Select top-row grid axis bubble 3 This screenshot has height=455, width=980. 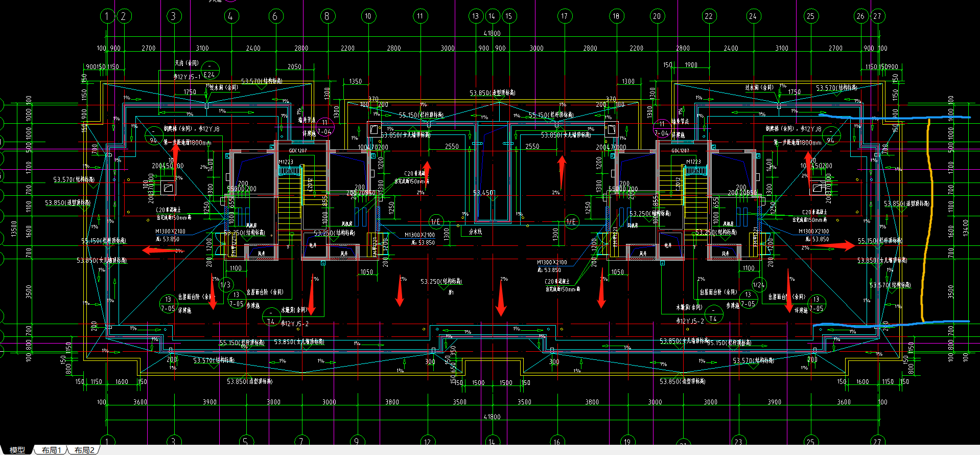(174, 16)
